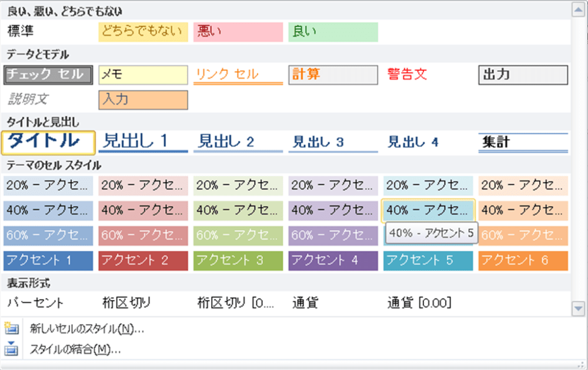
Task: Apply the パーセント number format
Action: [35, 303]
